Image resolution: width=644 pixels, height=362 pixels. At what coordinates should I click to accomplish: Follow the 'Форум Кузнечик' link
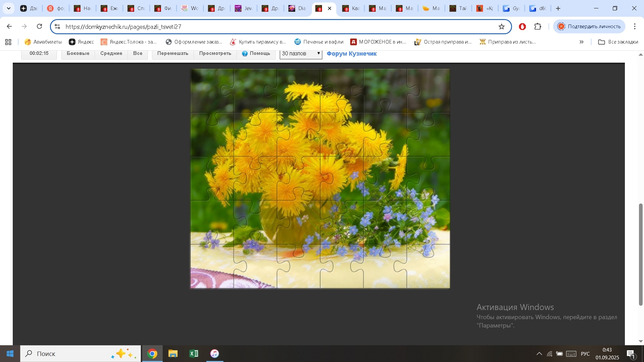352,54
